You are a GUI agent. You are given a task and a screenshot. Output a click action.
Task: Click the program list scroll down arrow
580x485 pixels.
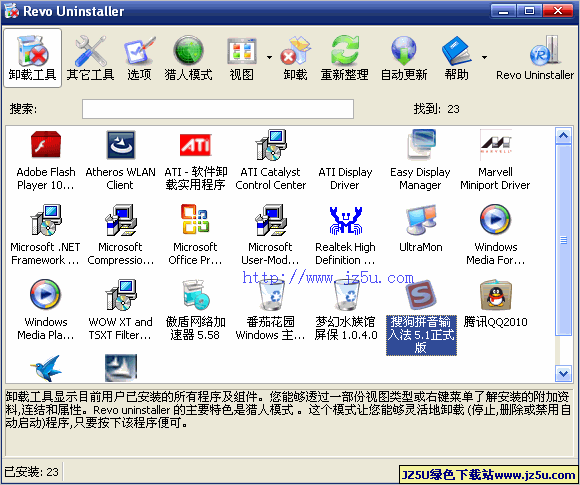click(x=563, y=374)
